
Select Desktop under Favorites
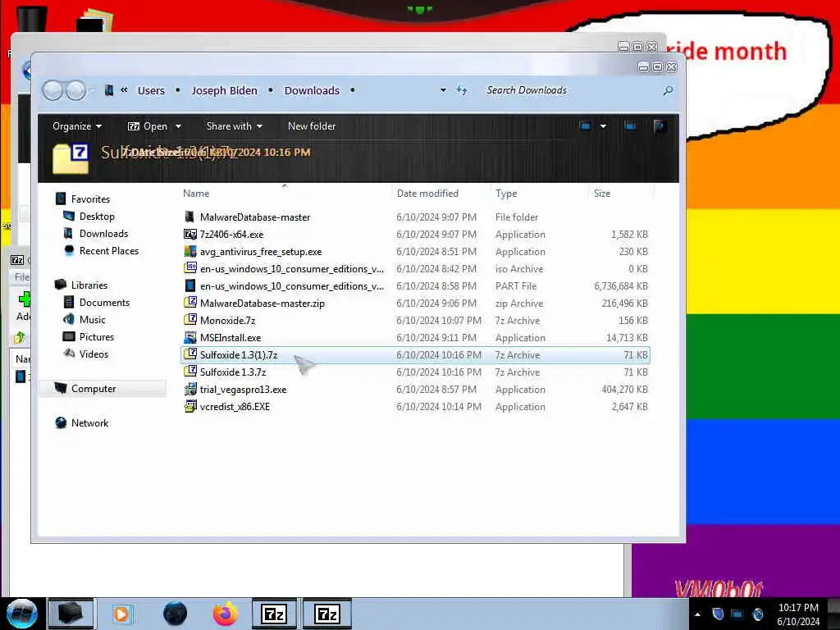[x=97, y=217]
